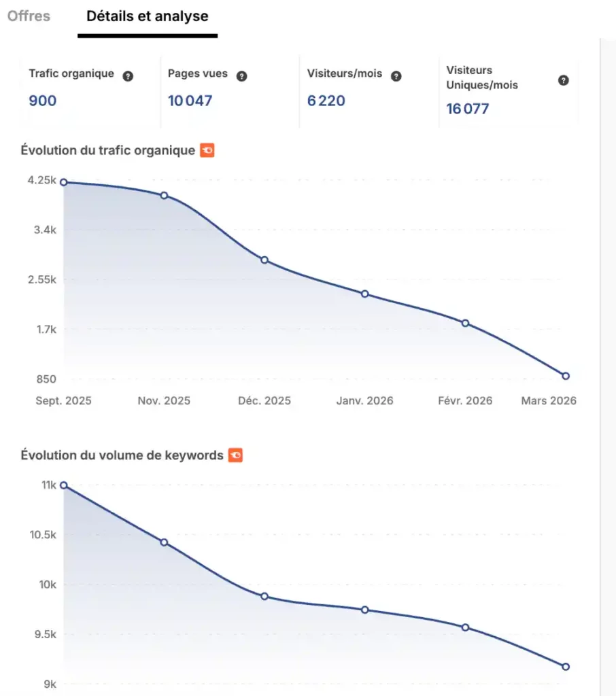Click the last keywords volume data point
The image size is (616, 696).
click(566, 667)
